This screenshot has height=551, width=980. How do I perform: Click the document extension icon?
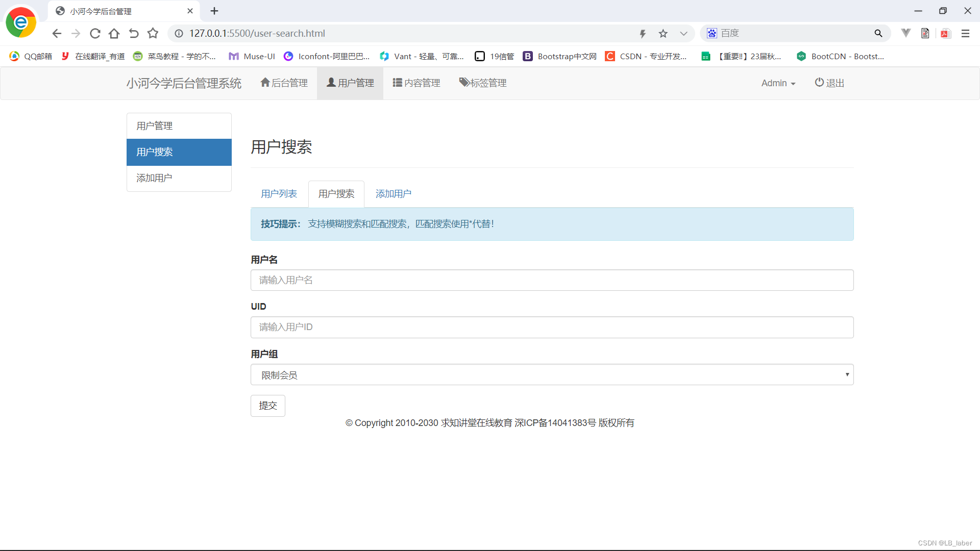(925, 33)
